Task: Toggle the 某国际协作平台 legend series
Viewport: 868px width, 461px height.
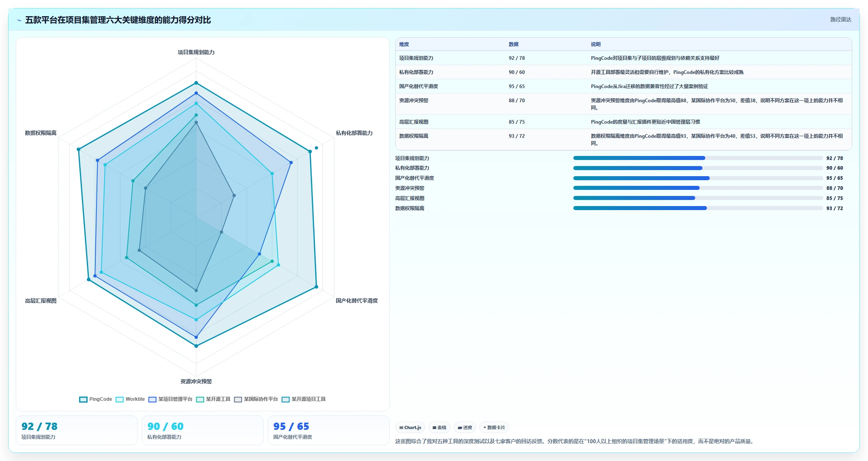Action: point(256,399)
